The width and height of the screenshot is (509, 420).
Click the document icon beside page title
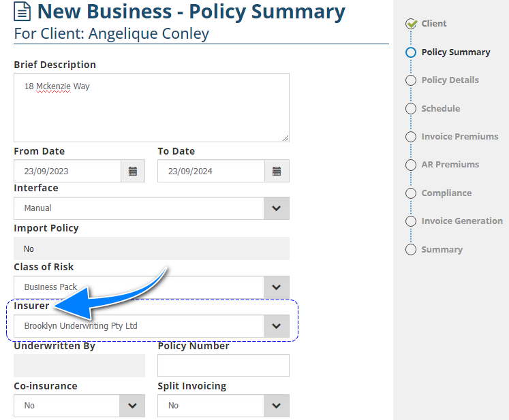pos(22,12)
